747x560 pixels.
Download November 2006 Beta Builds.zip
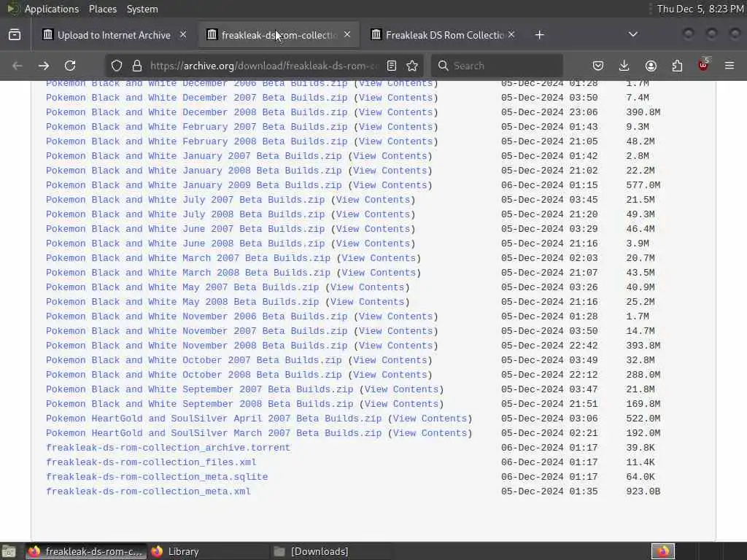[197, 316]
